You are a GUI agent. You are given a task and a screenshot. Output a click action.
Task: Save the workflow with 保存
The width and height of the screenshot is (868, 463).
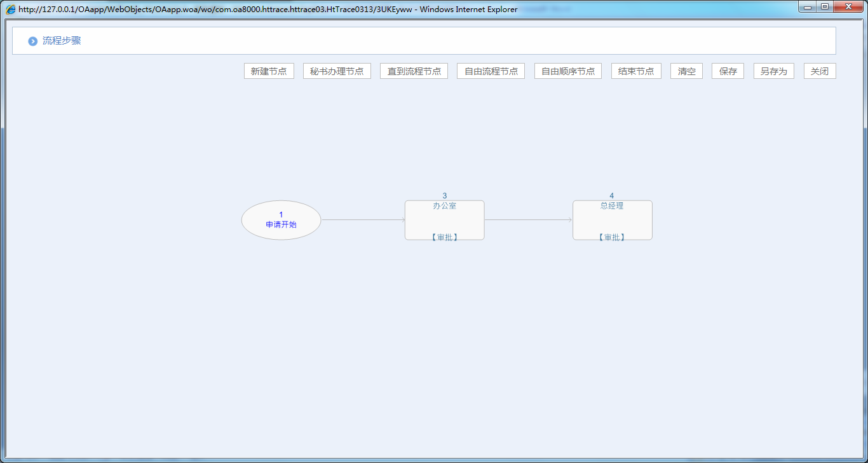(x=728, y=71)
